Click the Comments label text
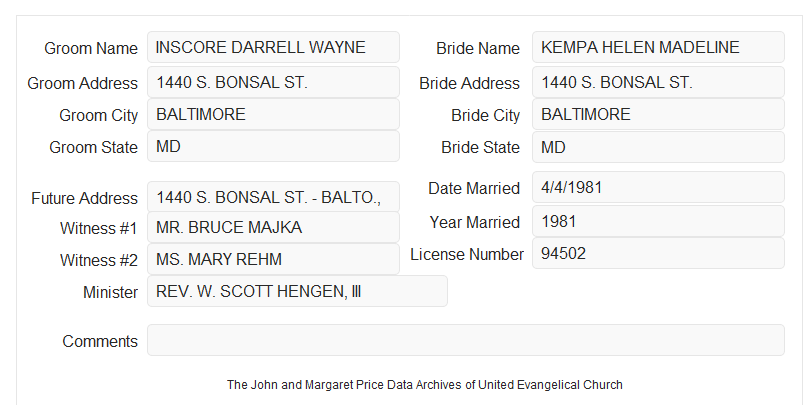This screenshot has height=405, width=805. click(x=100, y=341)
